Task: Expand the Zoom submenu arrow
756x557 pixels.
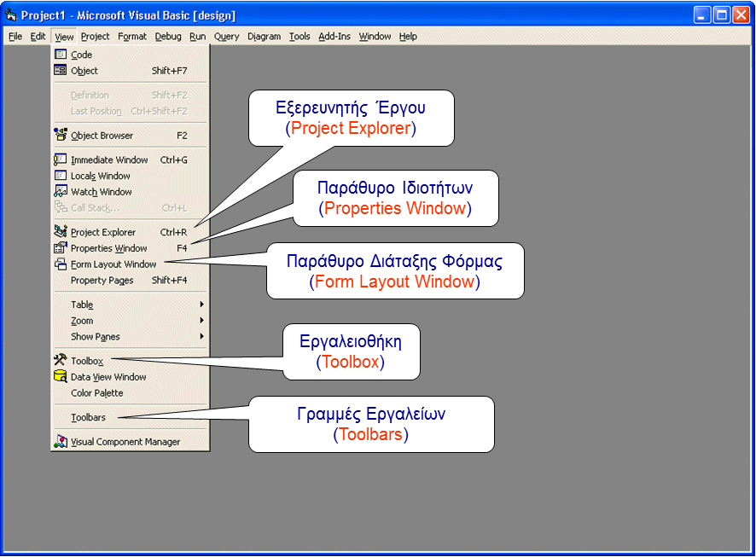Action: pos(201,321)
